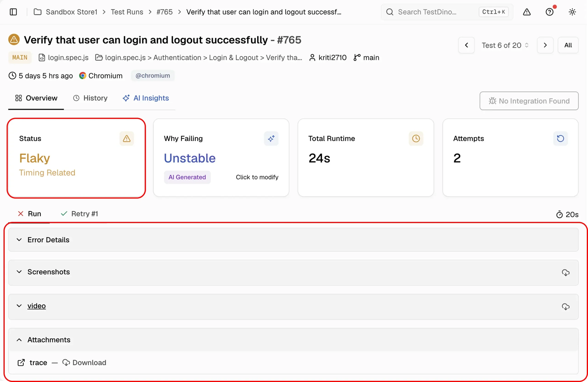Open the alerts warning triangle icon
This screenshot has height=382, width=588.
527,12
